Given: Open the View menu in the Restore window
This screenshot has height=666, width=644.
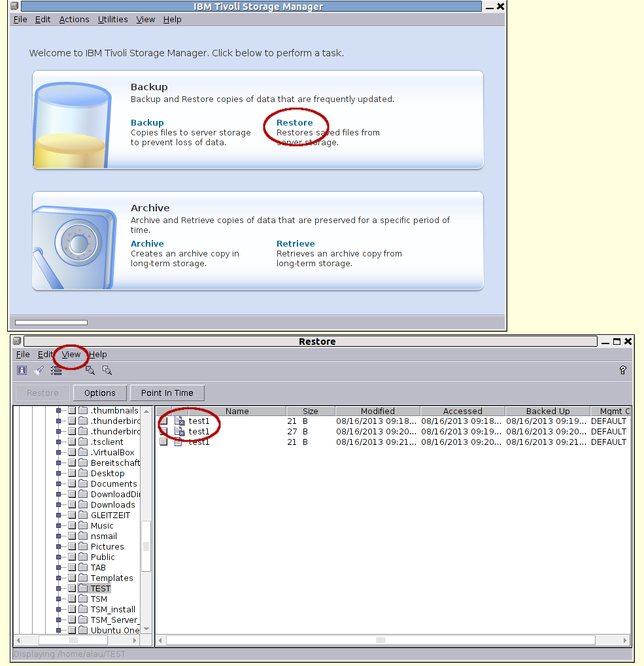Looking at the screenshot, I should pyautogui.click(x=71, y=354).
